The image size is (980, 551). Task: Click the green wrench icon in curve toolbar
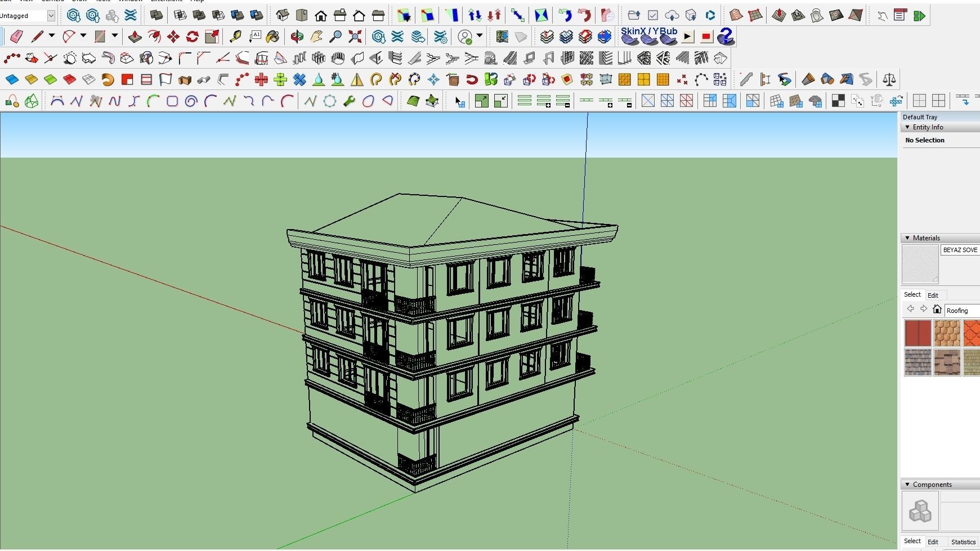point(349,101)
